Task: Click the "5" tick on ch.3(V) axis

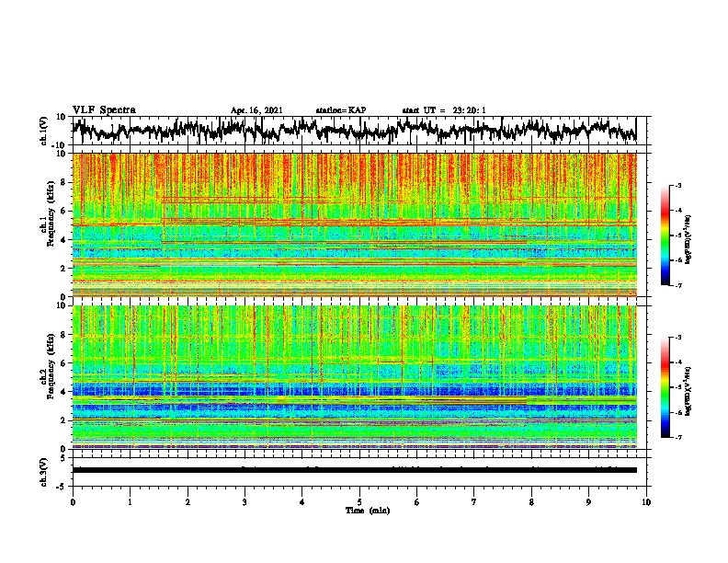Action: tap(63, 458)
